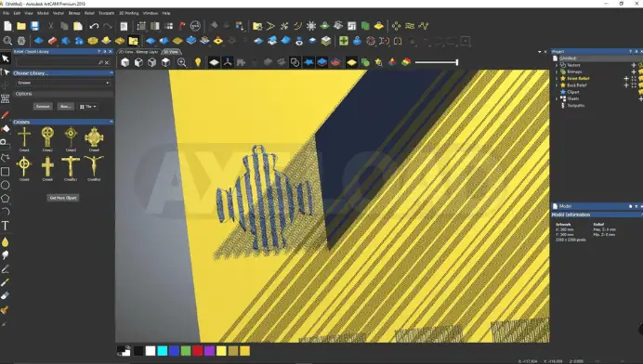Screen dimensions: 643x364
Task: Click the New... button under Options
Action: click(x=66, y=107)
